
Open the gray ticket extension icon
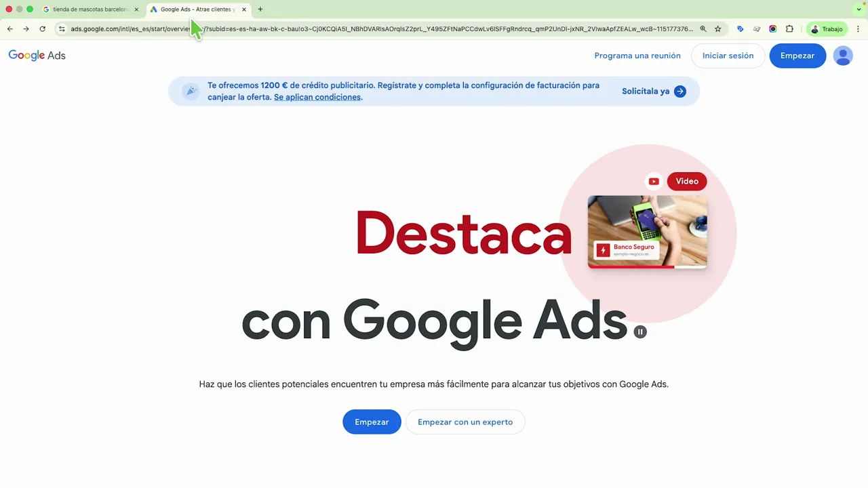(x=757, y=29)
